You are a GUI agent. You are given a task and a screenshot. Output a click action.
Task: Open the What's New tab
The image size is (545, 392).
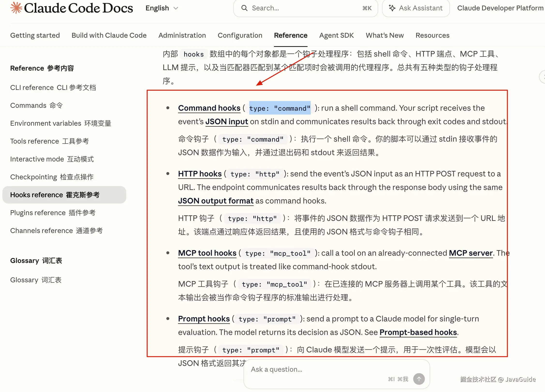(x=385, y=35)
